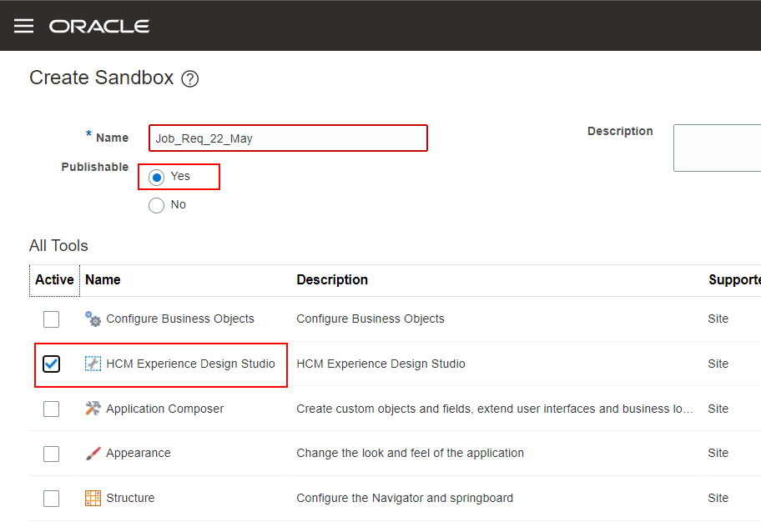Uncheck HCM Experience Design Studio
761x532 pixels.
(51, 364)
